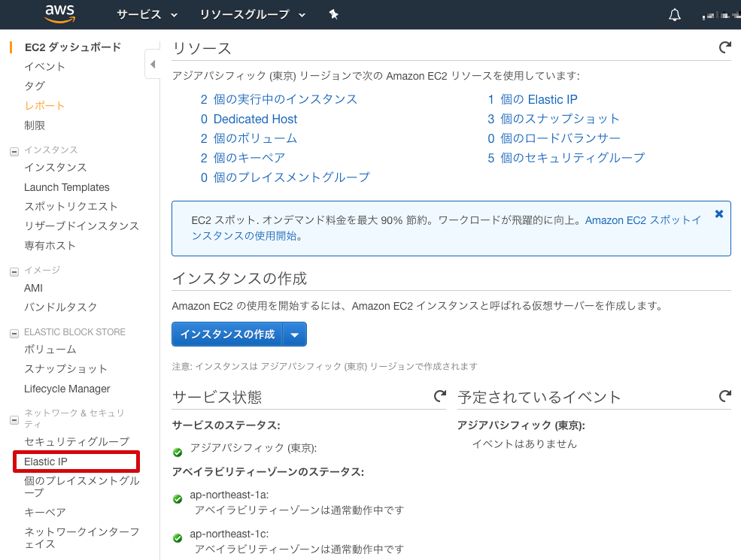Open Elastic IP in the sidebar
This screenshot has height=560, width=741.
45,462
